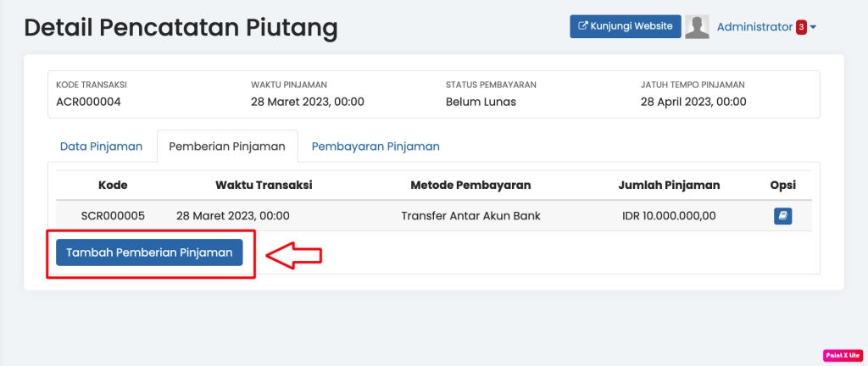868x366 pixels.
Task: Click the Administrator user name link
Action: (755, 27)
